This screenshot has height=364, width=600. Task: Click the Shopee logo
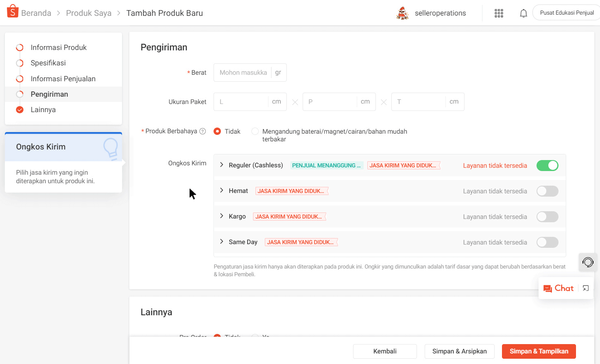pos(12,11)
